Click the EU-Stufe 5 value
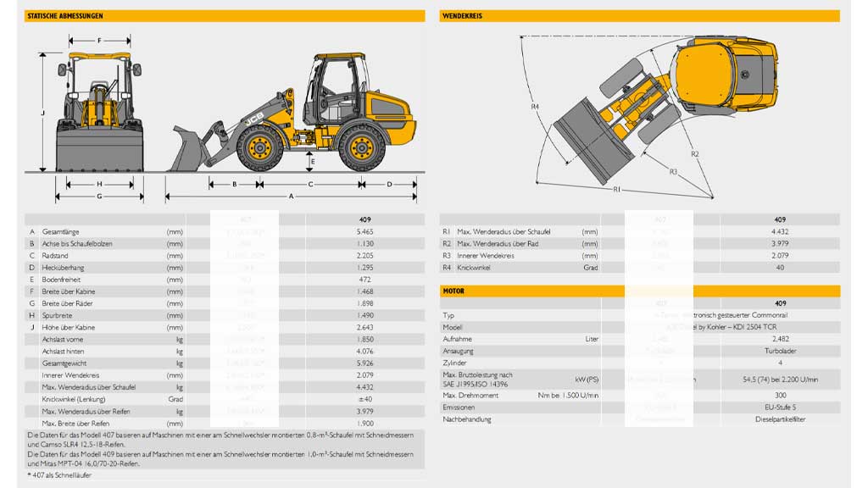 (x=780, y=408)
